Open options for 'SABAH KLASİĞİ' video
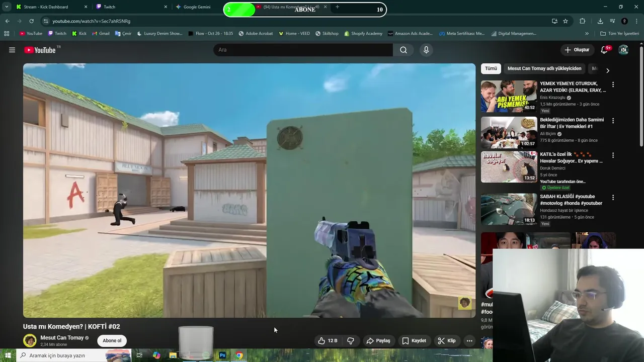 pyautogui.click(x=613, y=198)
